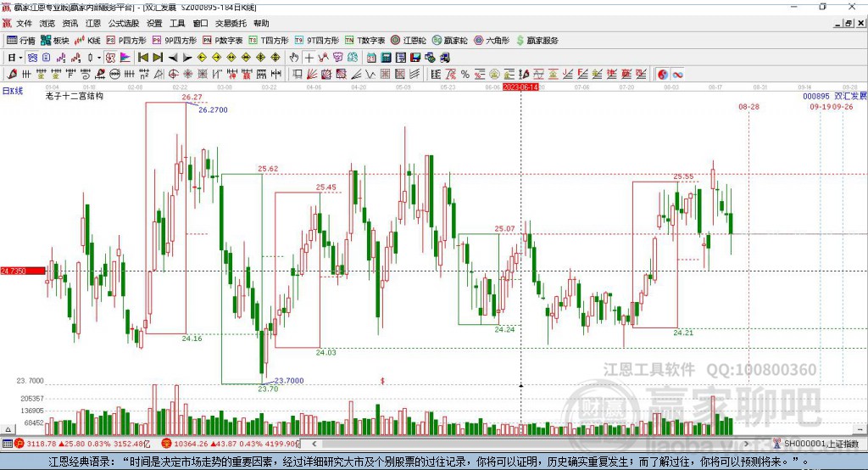Open the 浏览 menu

click(x=47, y=23)
